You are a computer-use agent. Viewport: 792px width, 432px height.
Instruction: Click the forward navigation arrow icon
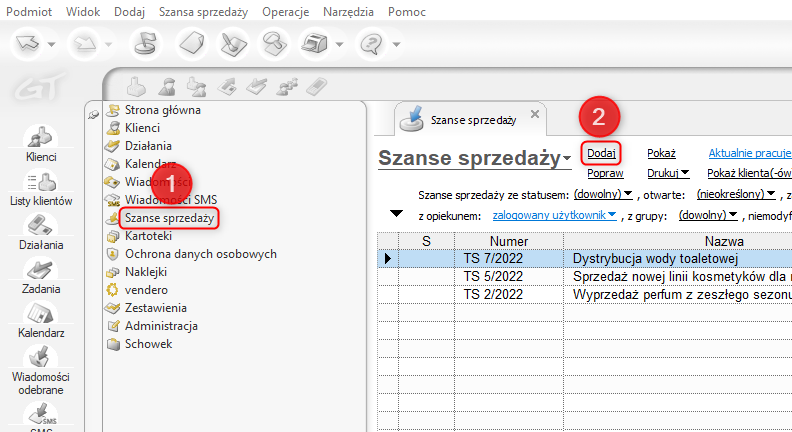[x=84, y=44]
